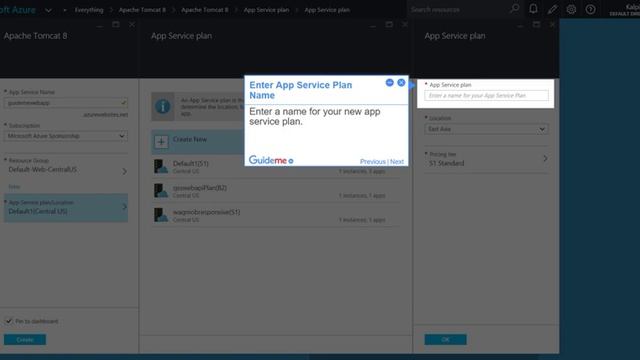Open the Azure menu dropdown chevron

point(48,10)
